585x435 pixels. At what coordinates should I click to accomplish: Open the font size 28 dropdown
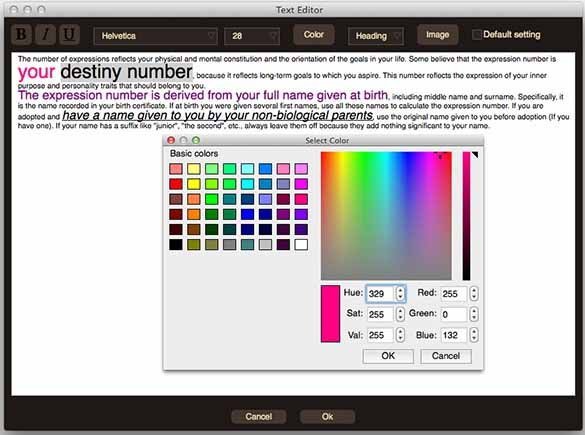point(252,36)
